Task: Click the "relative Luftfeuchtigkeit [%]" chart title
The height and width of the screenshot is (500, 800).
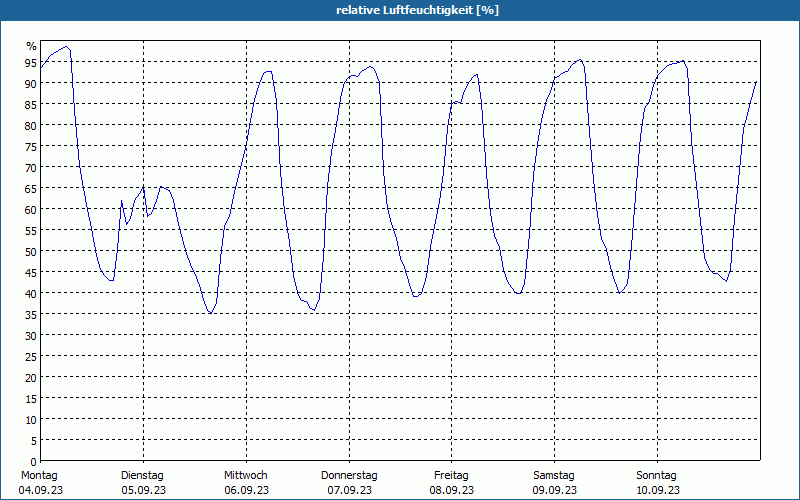Action: (x=418, y=10)
